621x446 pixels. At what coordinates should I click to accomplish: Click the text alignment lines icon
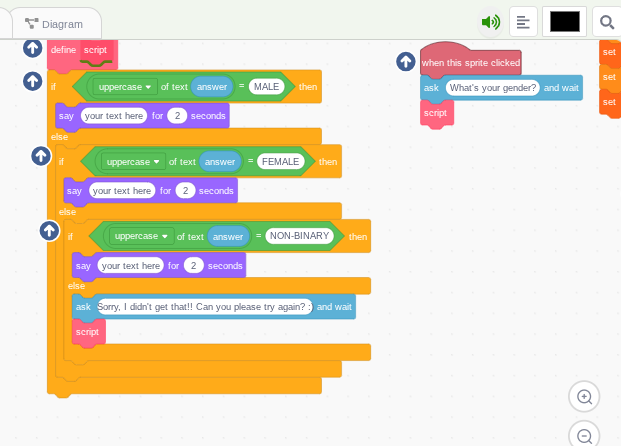click(523, 22)
